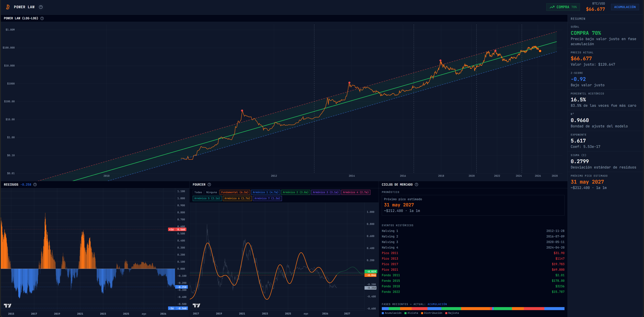Screen dimensions: 644x317
Task: Toggle Armónico 5 (2.1a) series
Action: tap(207, 198)
